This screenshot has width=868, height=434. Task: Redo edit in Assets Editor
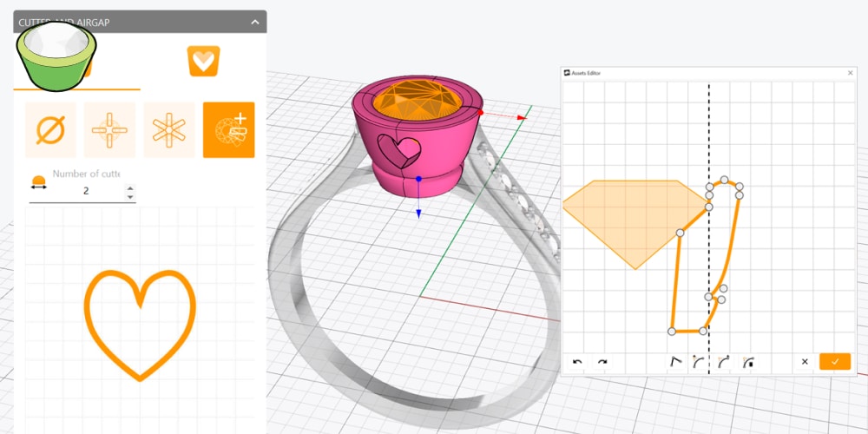(x=602, y=361)
